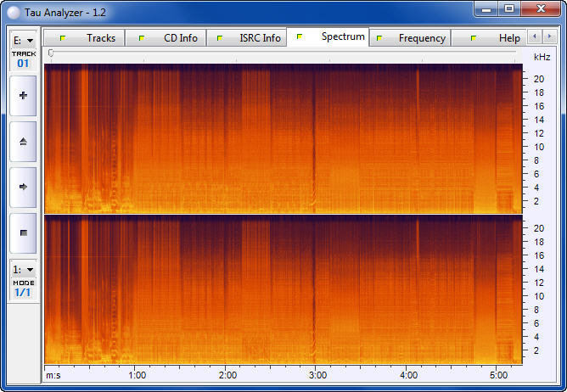Click the plus button in the sidebar

pyautogui.click(x=23, y=96)
